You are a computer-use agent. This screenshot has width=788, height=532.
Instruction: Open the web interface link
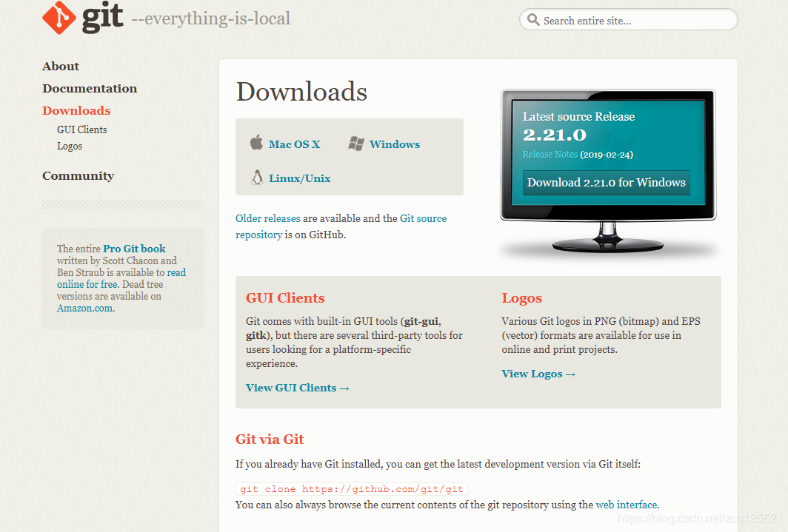pos(627,505)
